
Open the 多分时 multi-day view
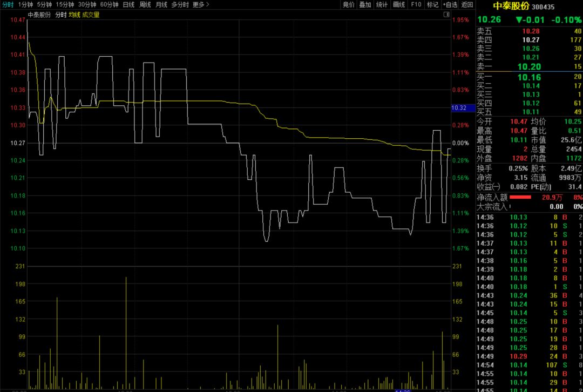pyautogui.click(x=180, y=4)
